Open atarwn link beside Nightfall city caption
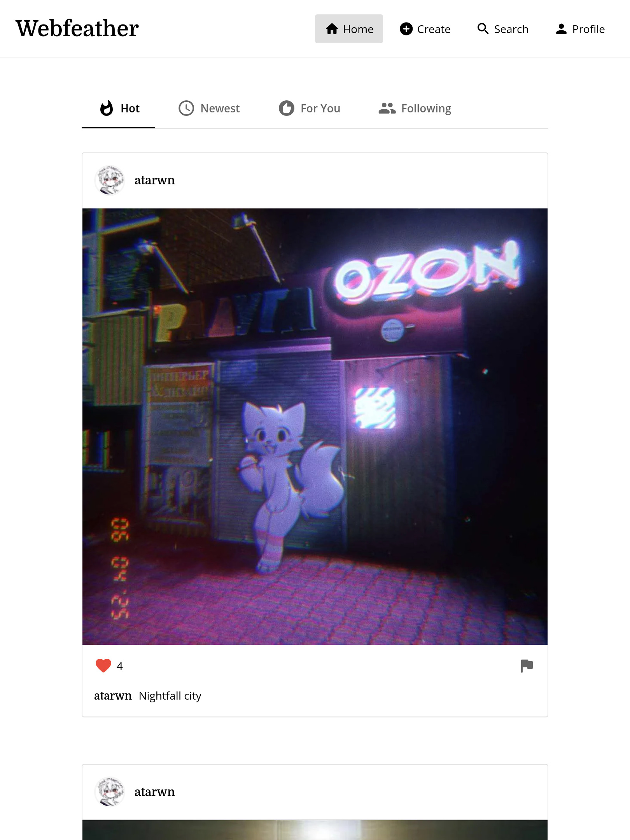Screen dimensions: 630x840 (x=113, y=696)
